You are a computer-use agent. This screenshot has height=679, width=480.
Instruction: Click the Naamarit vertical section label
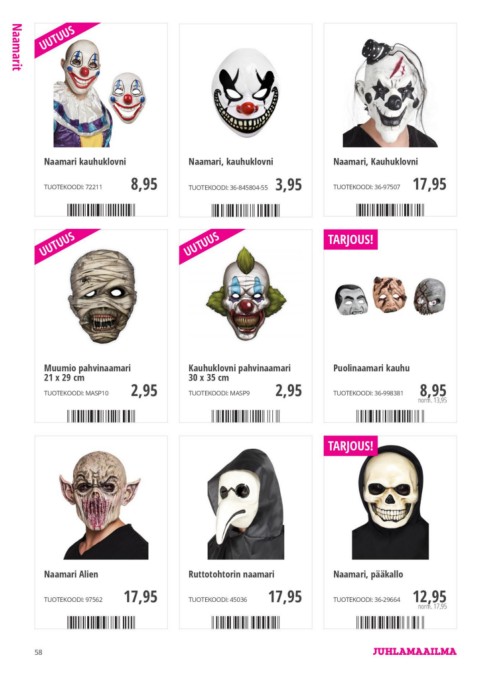click(16, 47)
